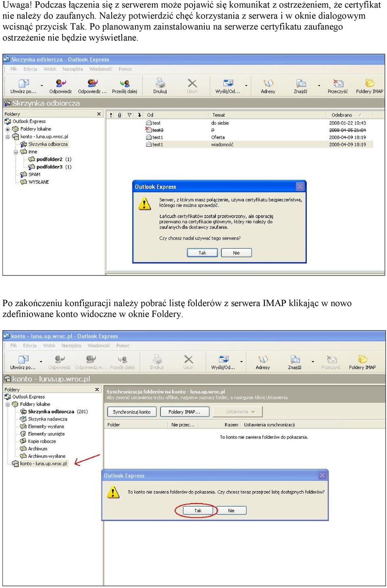Close the lower Foldery pane
Screen dimensions: 387x588
(x=97, y=390)
